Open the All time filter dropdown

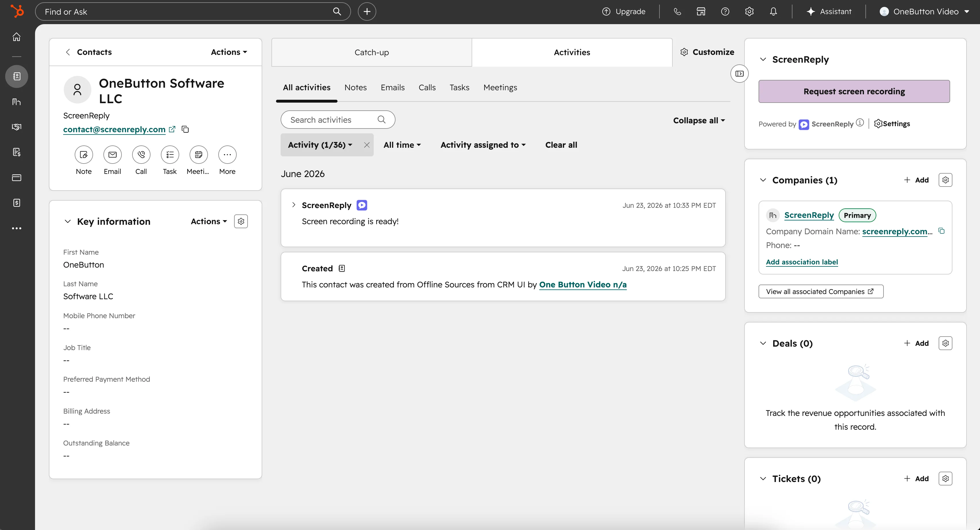click(x=402, y=145)
